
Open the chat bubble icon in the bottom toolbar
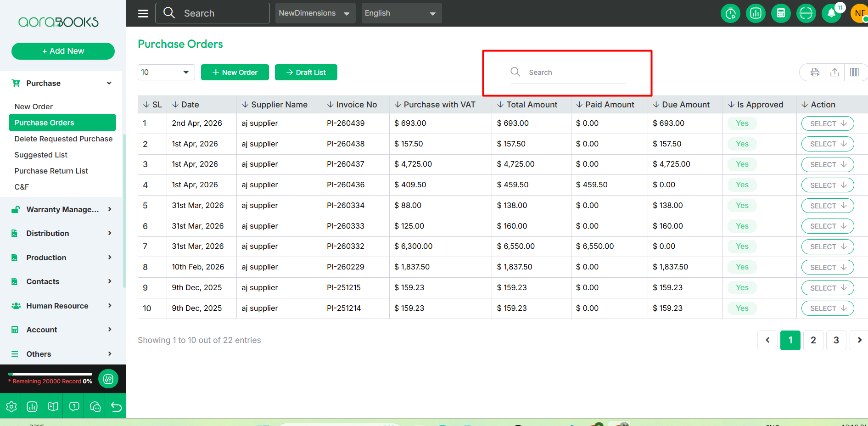pyautogui.click(x=95, y=407)
